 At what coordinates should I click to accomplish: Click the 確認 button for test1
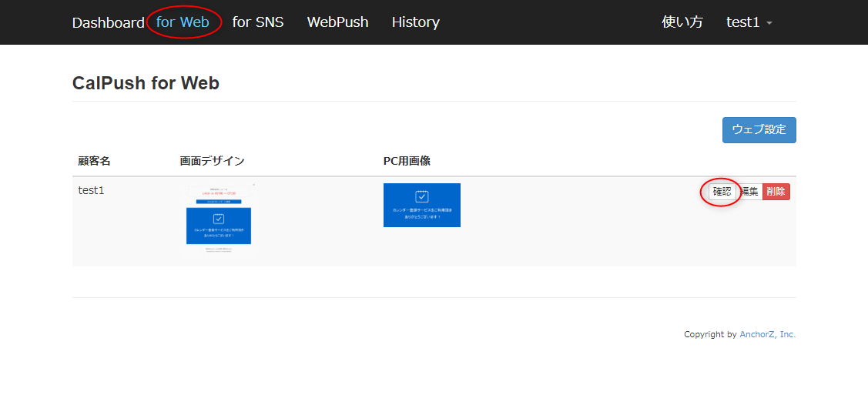[x=722, y=192]
